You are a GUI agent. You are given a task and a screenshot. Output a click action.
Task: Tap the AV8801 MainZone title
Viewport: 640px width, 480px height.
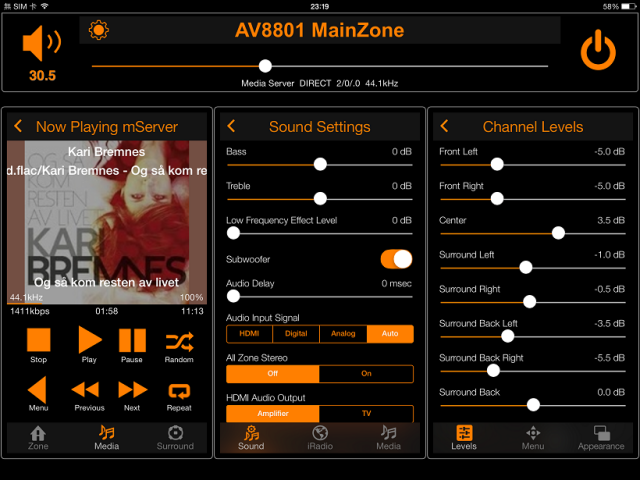click(x=320, y=30)
